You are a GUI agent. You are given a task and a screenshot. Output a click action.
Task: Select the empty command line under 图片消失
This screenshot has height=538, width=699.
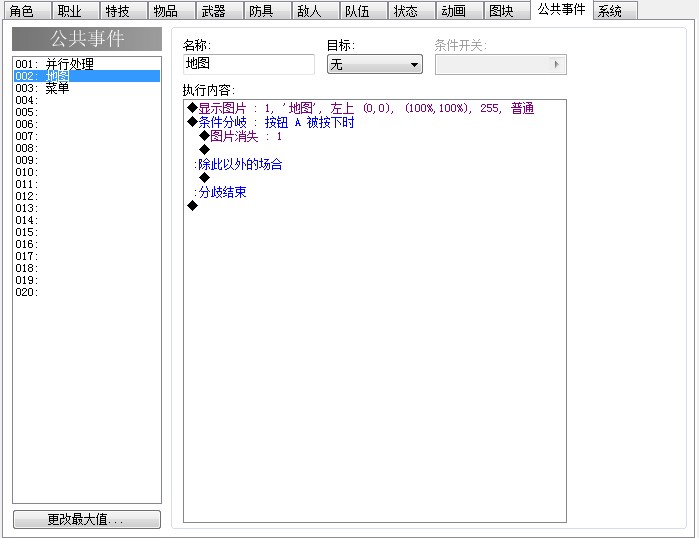click(x=375, y=150)
